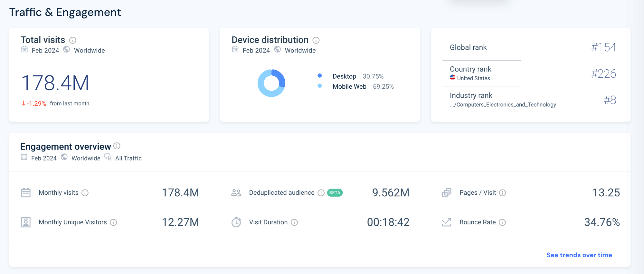Click the All Traffic filter label
Viewport: 644px width, 274px height.
(x=128, y=158)
